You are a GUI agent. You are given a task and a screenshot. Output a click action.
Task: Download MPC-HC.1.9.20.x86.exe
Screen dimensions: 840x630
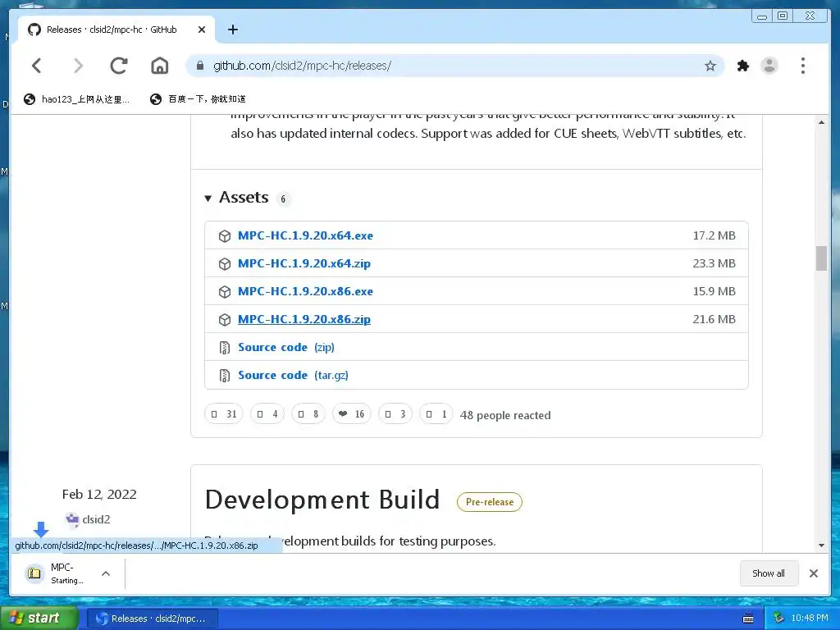(305, 291)
